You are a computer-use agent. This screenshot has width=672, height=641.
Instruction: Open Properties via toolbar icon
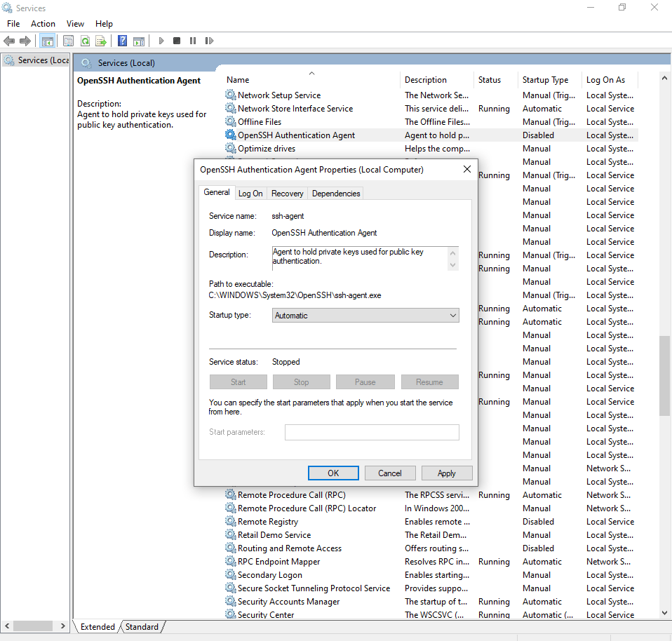[x=68, y=41]
